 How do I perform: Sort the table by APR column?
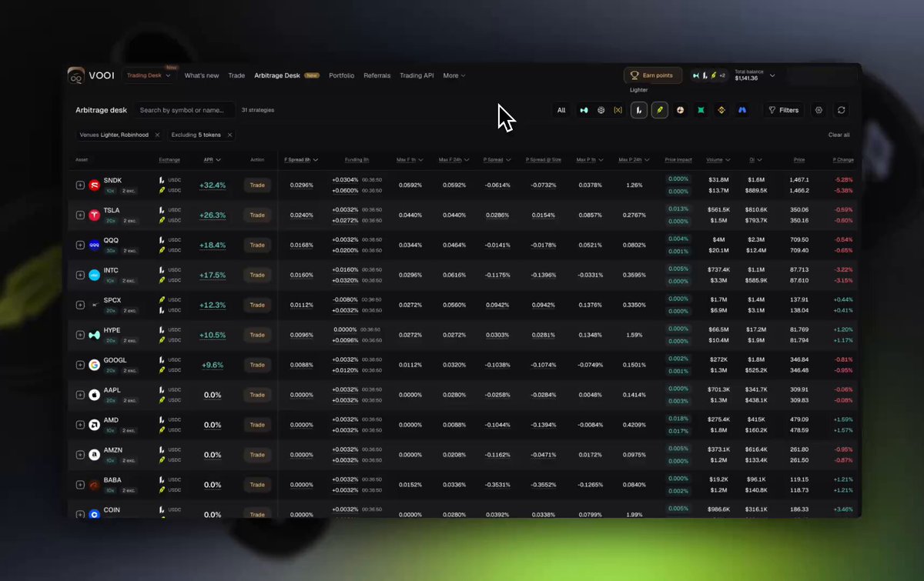coord(212,160)
